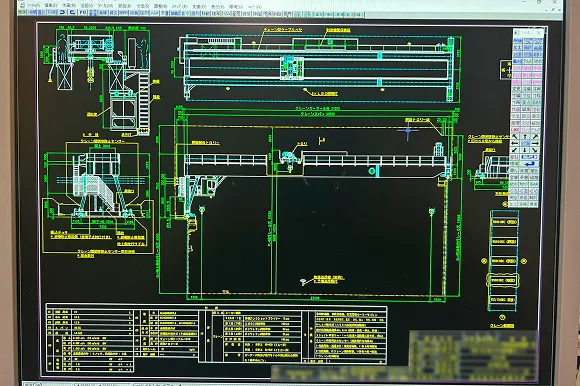580x386 pixels.
Task: Open the 編集(E) menu
Action: (x=51, y=6)
